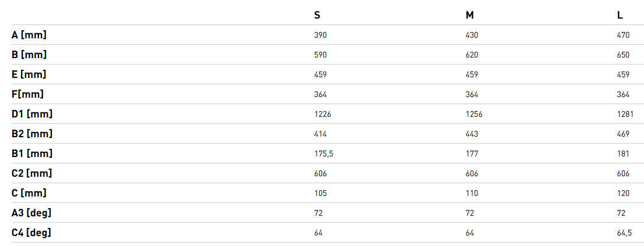Click the B2 [mm] row label
The image size is (644, 246).
31,134
